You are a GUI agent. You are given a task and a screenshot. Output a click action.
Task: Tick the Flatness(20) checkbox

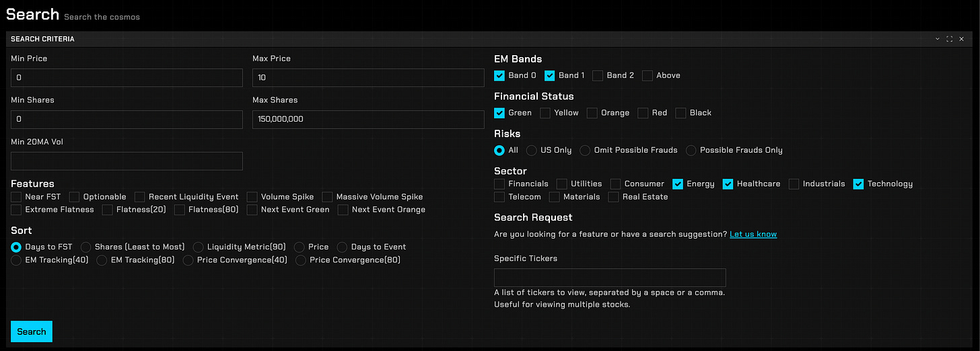coord(108,210)
